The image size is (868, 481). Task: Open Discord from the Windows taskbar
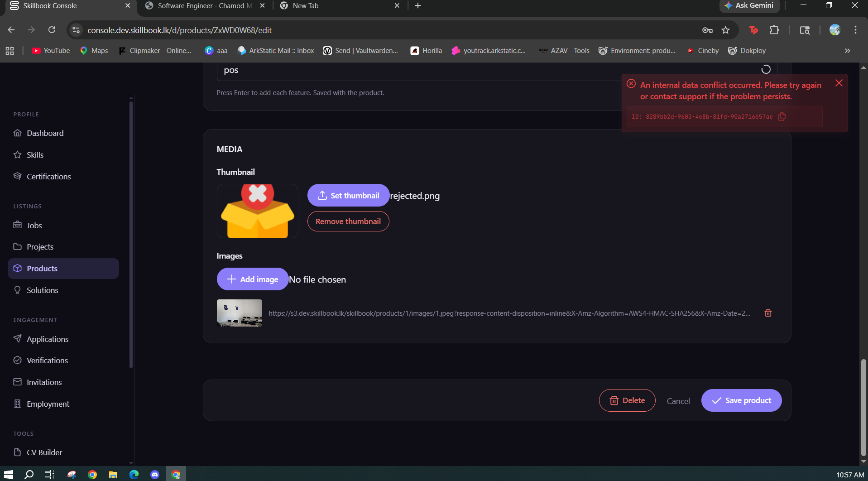click(155, 474)
